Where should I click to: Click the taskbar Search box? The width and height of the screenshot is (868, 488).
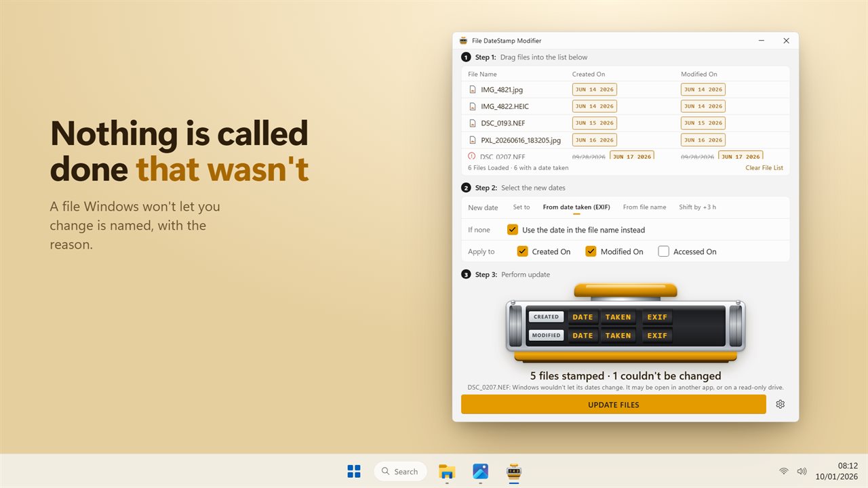tap(400, 471)
